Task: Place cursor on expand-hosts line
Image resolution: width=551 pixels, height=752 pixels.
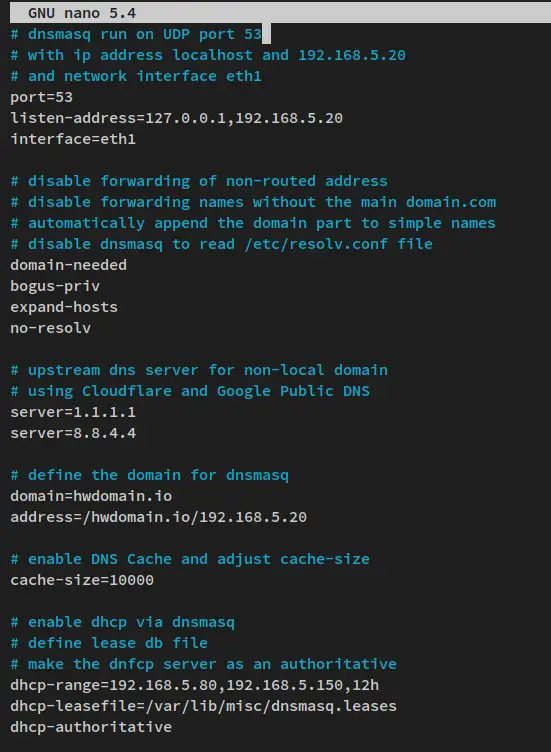Action: 64,307
